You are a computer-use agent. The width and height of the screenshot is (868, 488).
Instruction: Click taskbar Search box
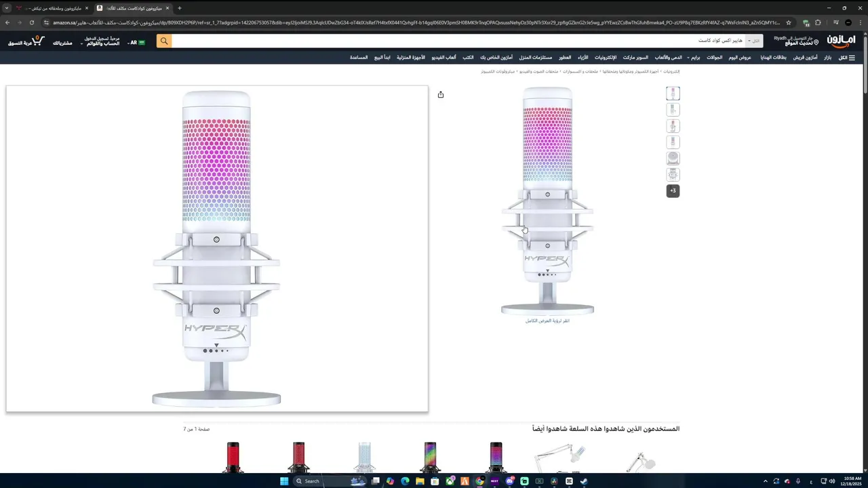(330, 481)
